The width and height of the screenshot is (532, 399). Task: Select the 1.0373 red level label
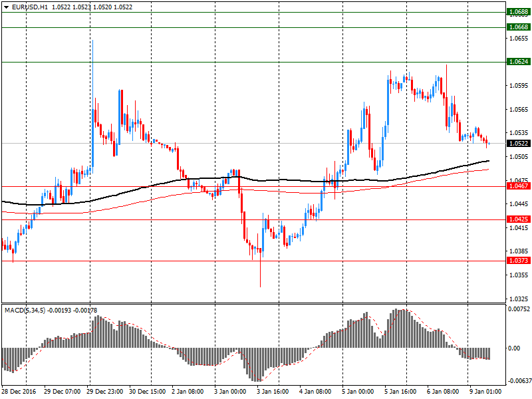[518, 261]
